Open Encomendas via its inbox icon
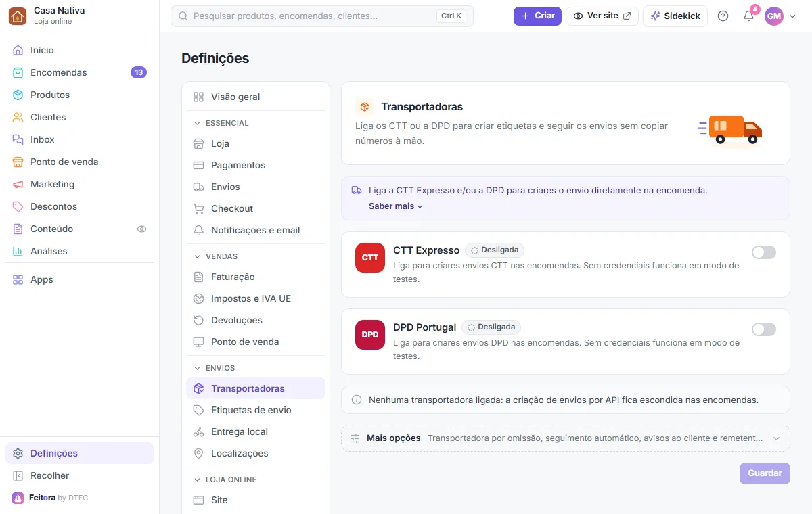This screenshot has width=812, height=514. 18,72
